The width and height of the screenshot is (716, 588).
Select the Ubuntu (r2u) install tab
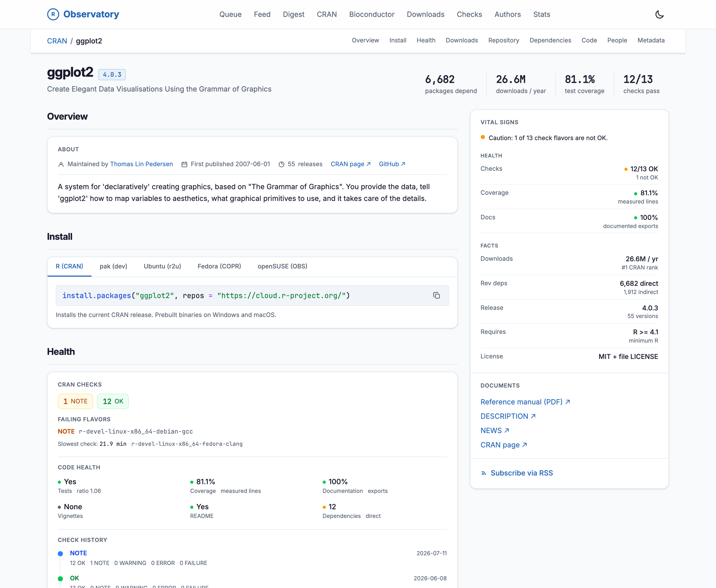point(162,266)
